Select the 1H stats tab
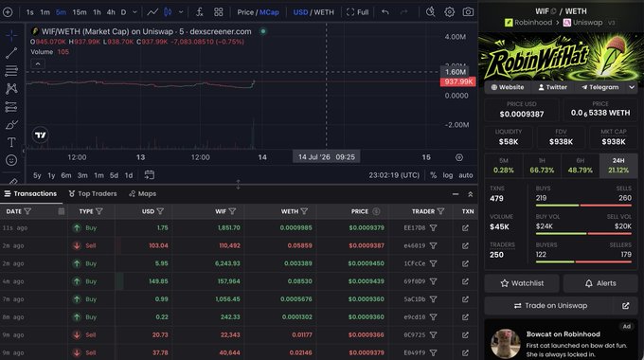 (x=542, y=166)
